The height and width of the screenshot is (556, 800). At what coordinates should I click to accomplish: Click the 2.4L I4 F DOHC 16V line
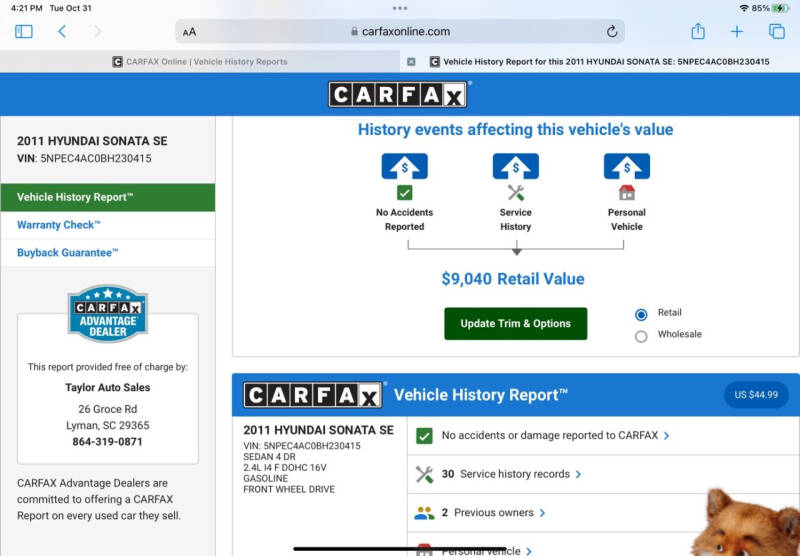tap(285, 467)
